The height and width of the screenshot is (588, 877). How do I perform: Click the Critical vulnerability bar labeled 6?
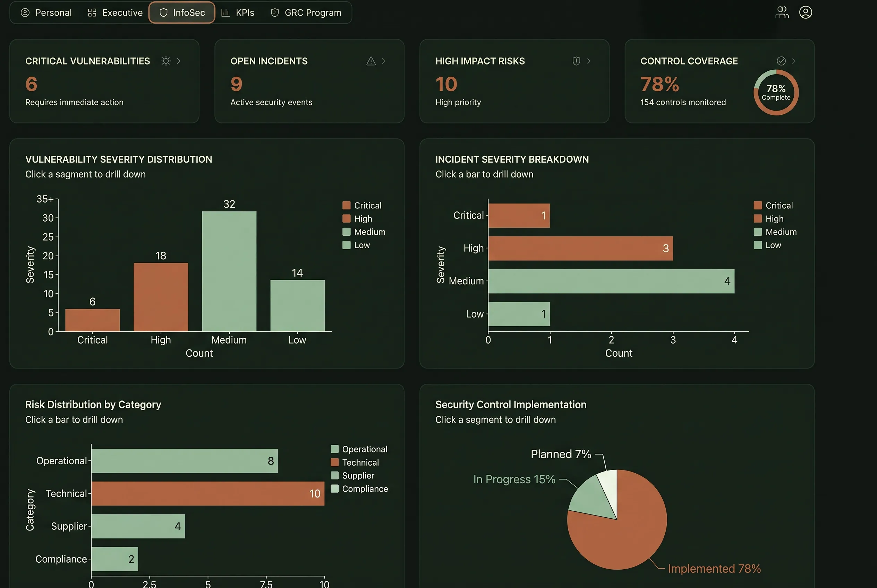(93, 320)
